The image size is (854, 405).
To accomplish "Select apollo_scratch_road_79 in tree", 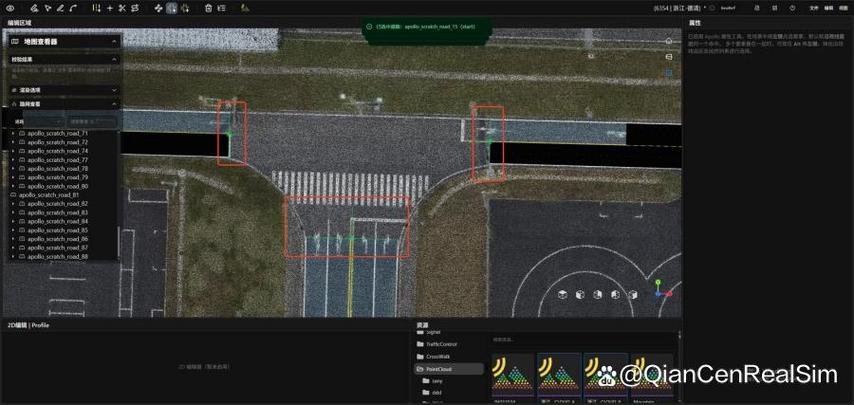I will click(x=58, y=177).
